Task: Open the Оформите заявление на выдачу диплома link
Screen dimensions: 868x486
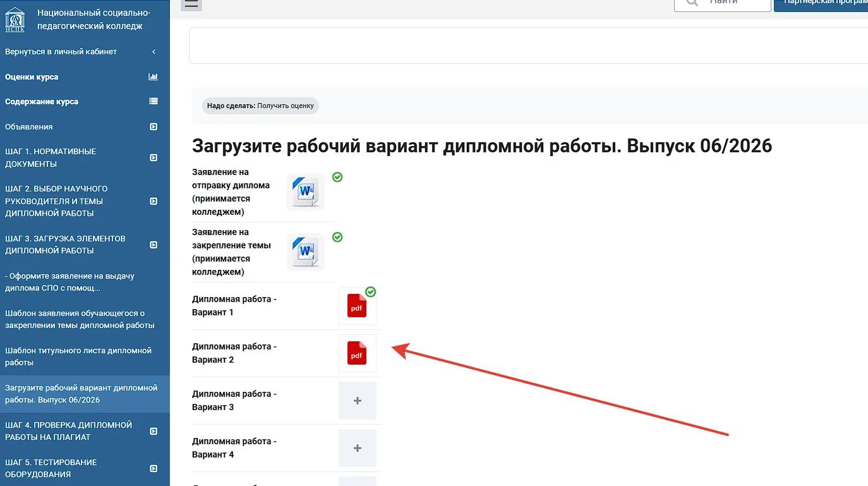Action: (69, 282)
